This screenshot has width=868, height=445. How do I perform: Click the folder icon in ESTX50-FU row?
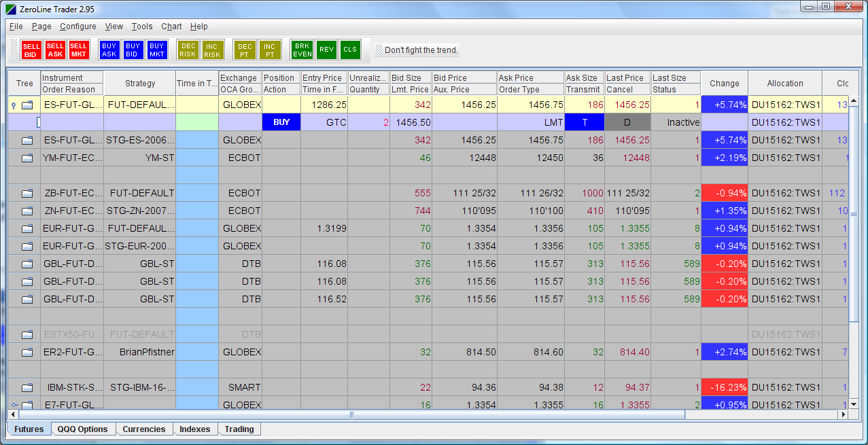(x=27, y=334)
